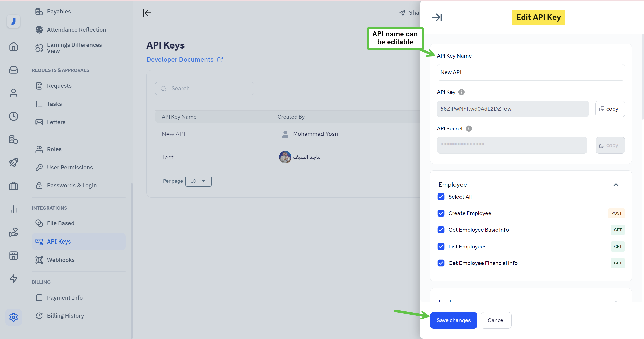The image size is (644, 339).
Task: Open the Home icon in the sidebar rail
Action: click(x=13, y=46)
